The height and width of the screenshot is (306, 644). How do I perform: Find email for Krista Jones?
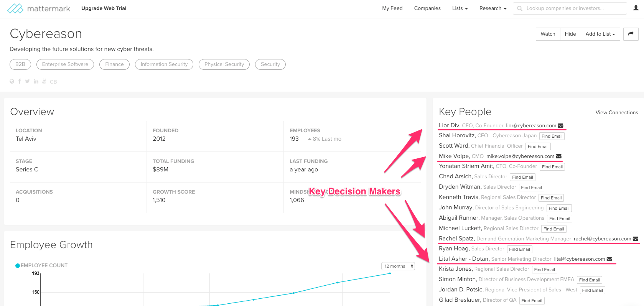point(545,270)
